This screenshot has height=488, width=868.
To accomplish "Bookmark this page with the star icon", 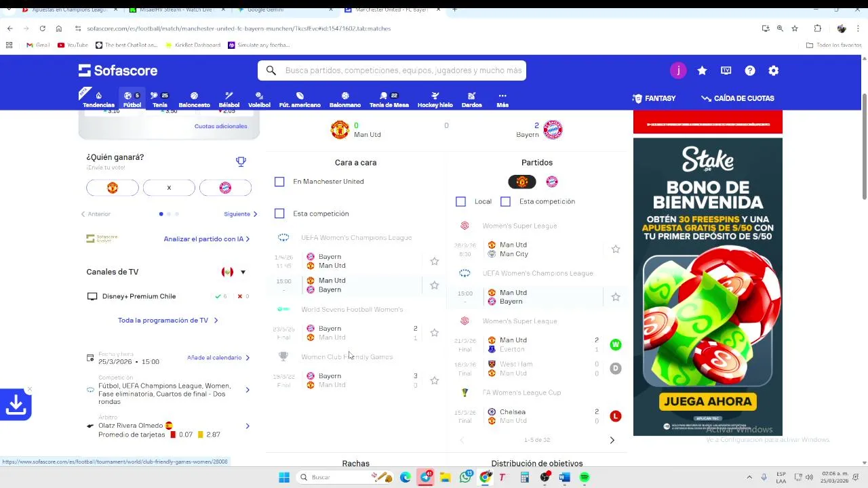I will pos(795,28).
